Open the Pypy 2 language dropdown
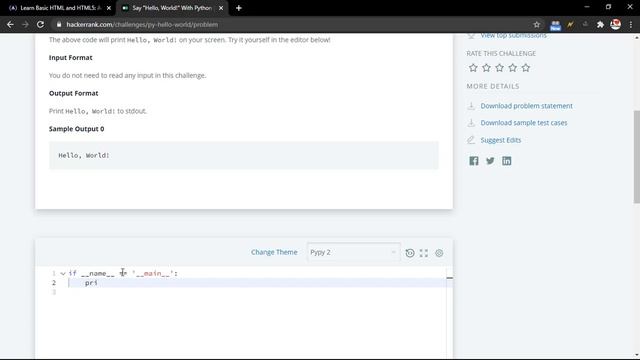 coord(353,252)
